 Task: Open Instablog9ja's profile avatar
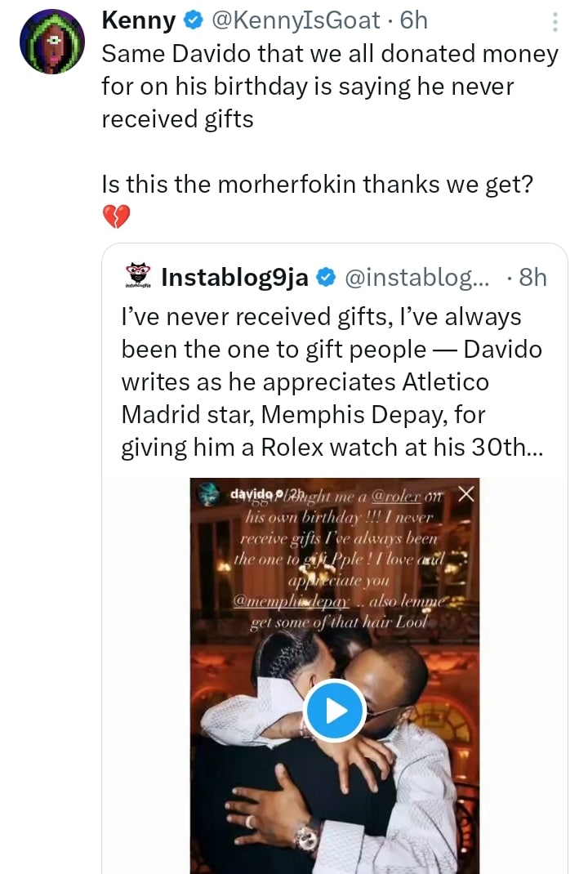(138, 278)
